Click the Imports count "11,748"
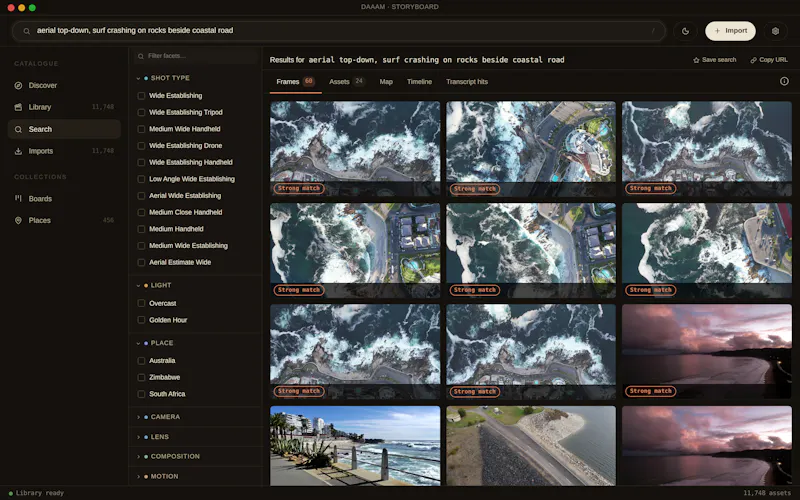The width and height of the screenshot is (800, 500). (103, 151)
